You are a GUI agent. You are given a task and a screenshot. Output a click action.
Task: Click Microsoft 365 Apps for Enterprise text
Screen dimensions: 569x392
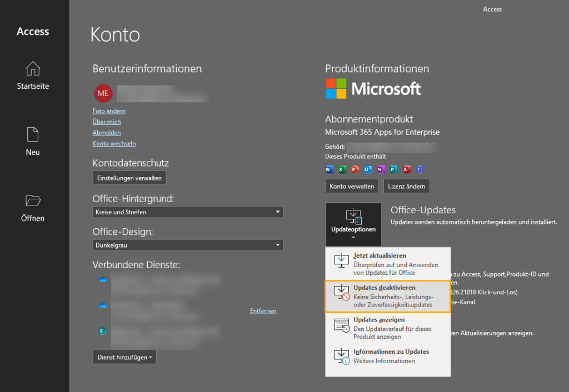(382, 132)
